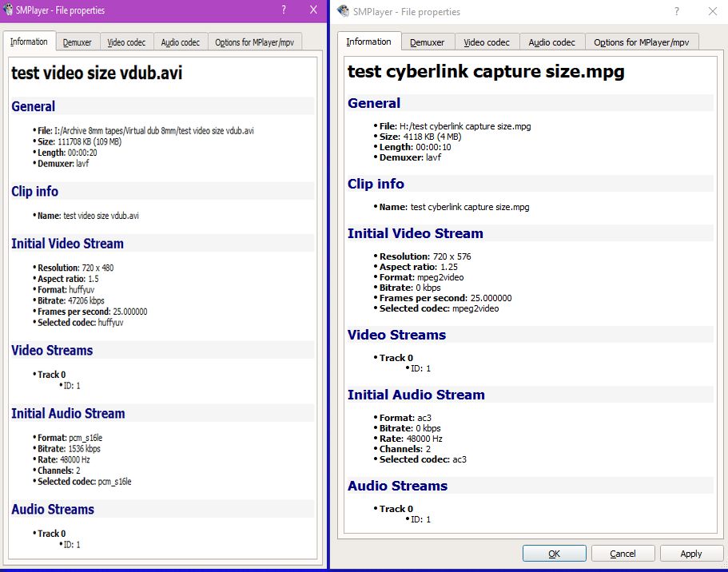The height and width of the screenshot is (572, 728).
Task: Click 'Initial Video Stream' heading in left window
Action: click(67, 244)
